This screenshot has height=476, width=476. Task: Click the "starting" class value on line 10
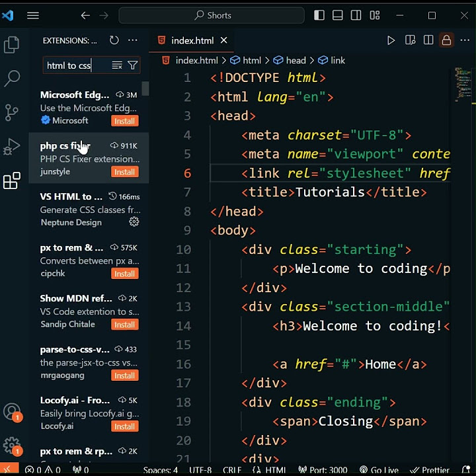coord(366,249)
